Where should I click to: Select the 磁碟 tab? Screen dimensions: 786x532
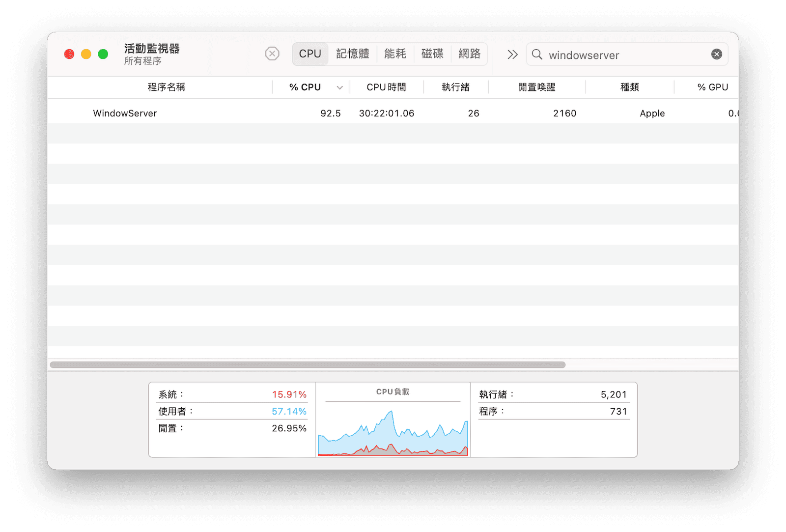pyautogui.click(x=432, y=54)
